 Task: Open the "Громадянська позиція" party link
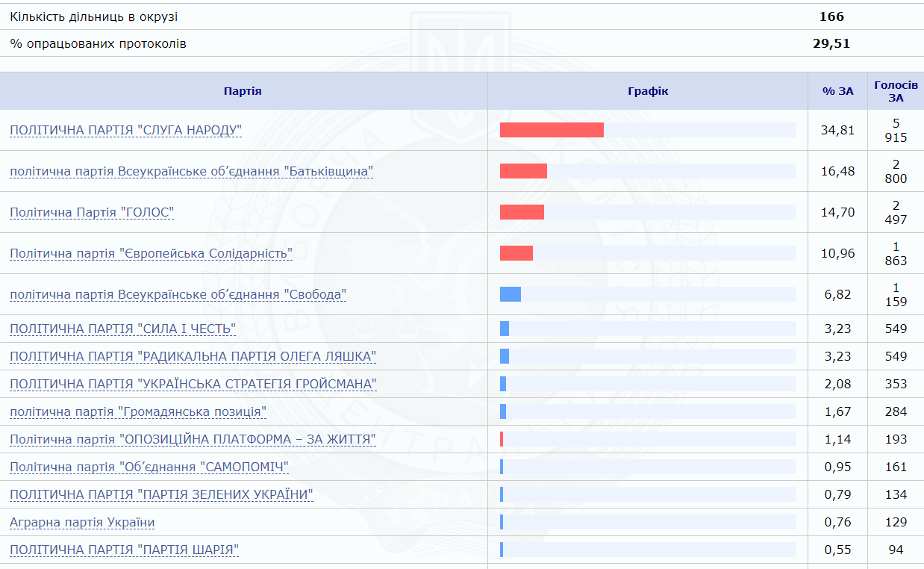[138, 411]
